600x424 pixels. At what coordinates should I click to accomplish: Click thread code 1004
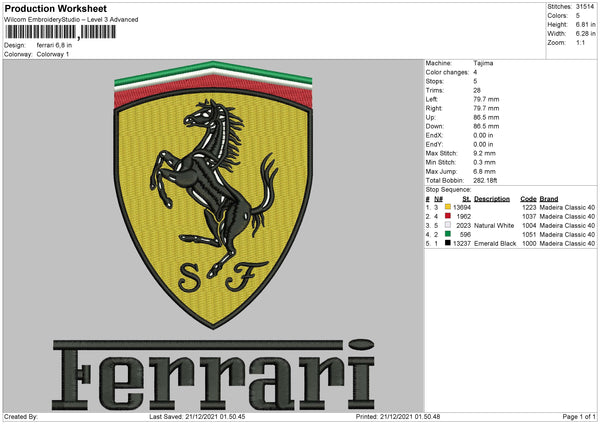tap(529, 225)
